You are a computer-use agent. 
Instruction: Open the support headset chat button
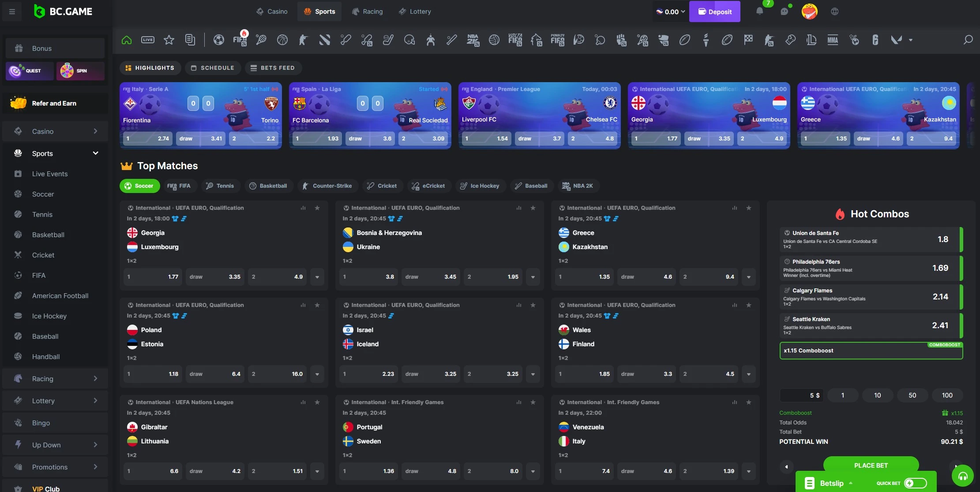[963, 476]
